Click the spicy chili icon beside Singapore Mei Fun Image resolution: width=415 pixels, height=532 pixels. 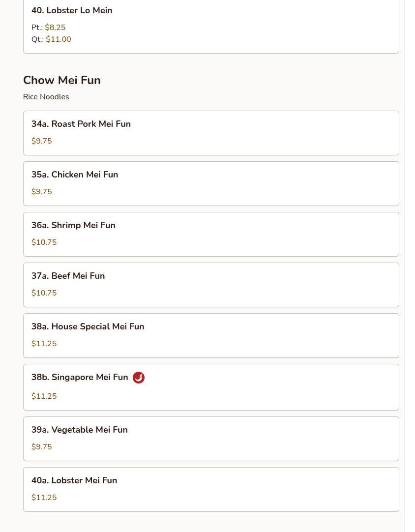coord(139,378)
